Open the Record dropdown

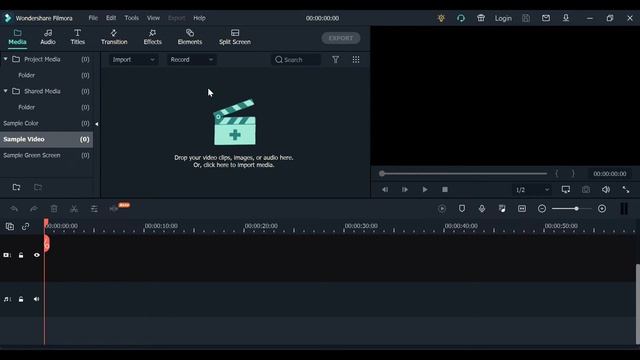191,60
